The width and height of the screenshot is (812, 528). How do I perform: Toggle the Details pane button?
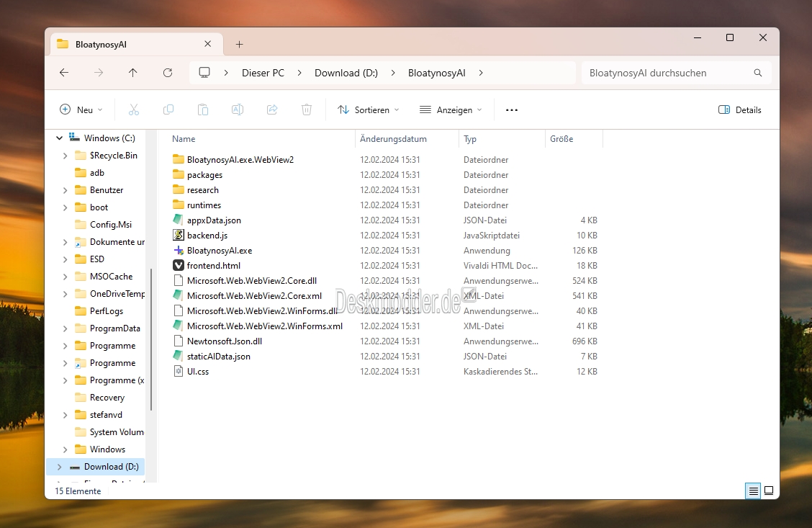pos(740,109)
